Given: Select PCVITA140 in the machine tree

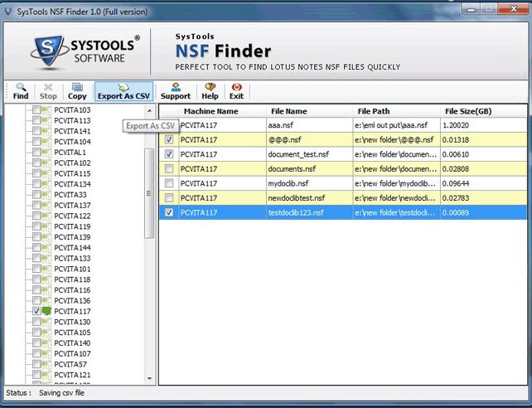Looking at the screenshot, I should click(x=72, y=342).
